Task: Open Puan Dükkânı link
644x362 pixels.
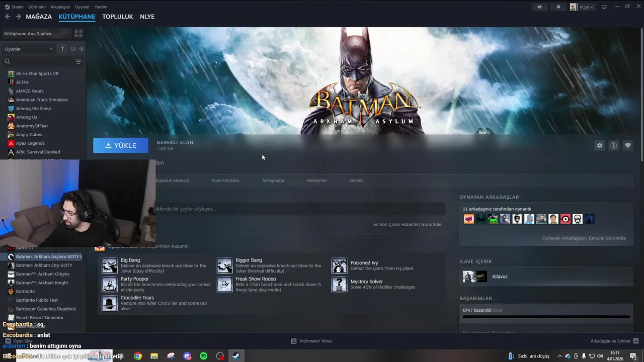Action: [225, 180]
